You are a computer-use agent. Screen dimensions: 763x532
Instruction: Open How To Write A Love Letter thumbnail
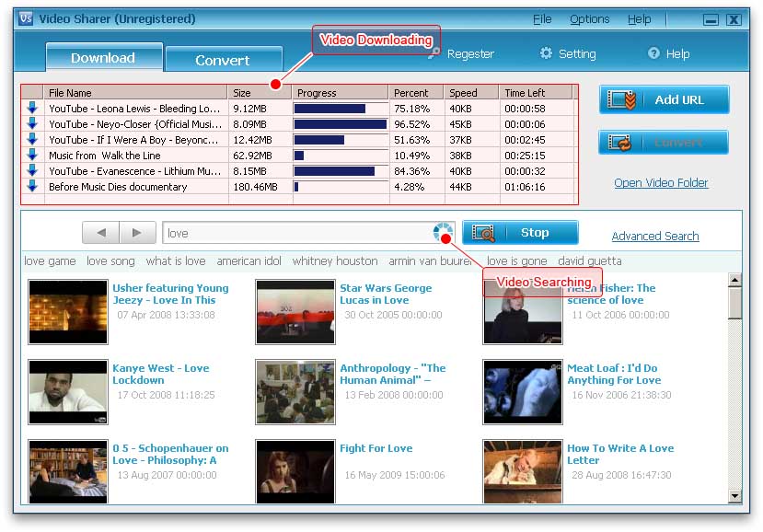[523, 471]
